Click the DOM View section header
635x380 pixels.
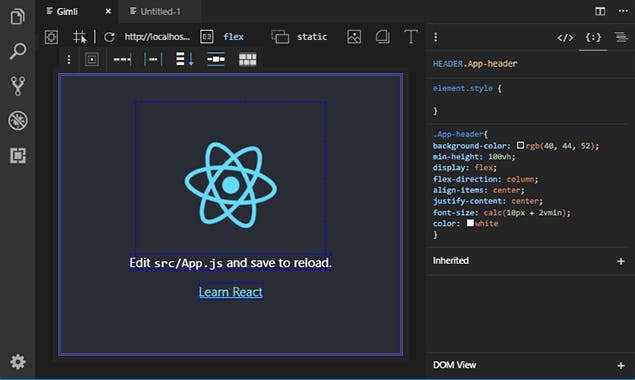tap(454, 365)
